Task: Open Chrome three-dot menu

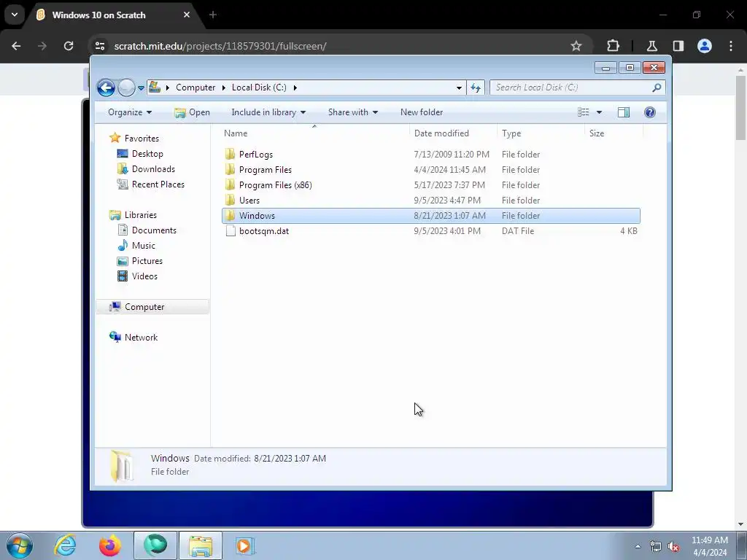Action: point(731,46)
